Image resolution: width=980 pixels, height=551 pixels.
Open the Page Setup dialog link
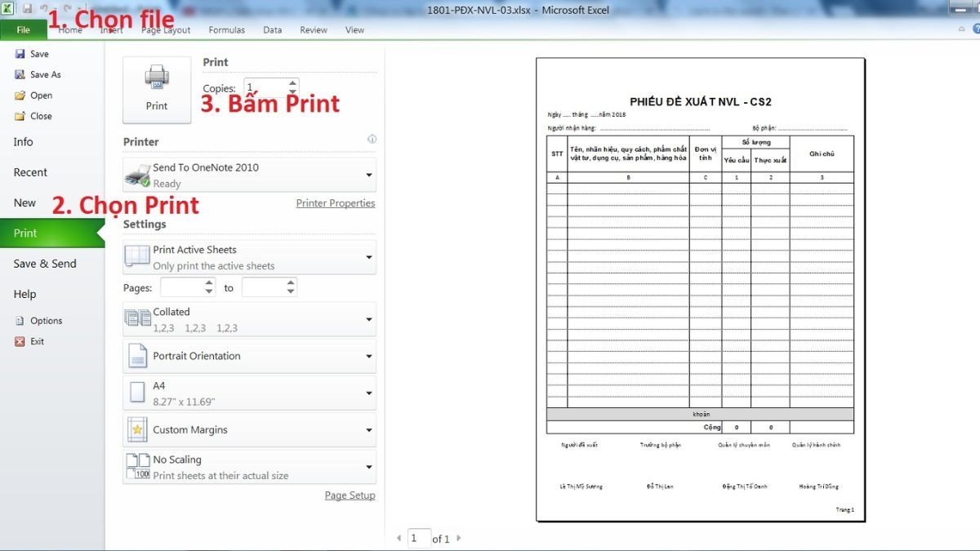(x=350, y=495)
